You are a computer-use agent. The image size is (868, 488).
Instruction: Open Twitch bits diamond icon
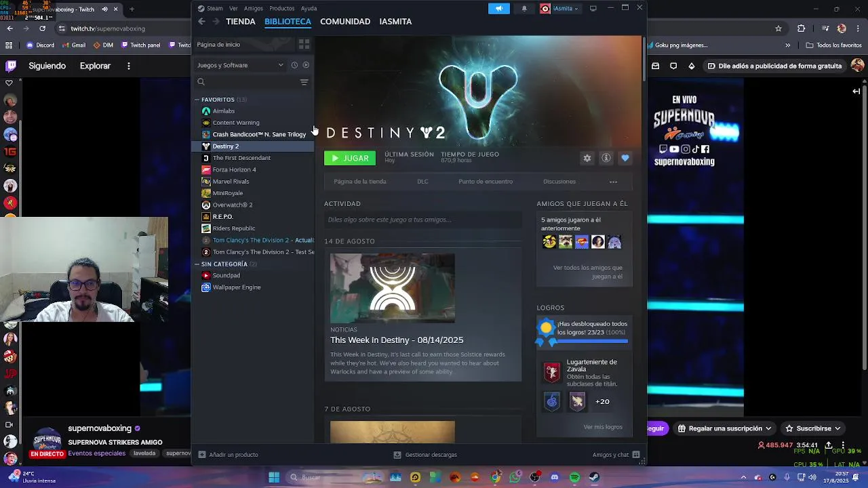click(x=691, y=66)
